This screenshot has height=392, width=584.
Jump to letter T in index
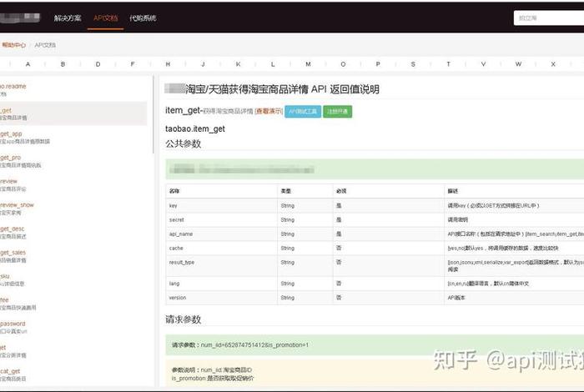point(448,64)
